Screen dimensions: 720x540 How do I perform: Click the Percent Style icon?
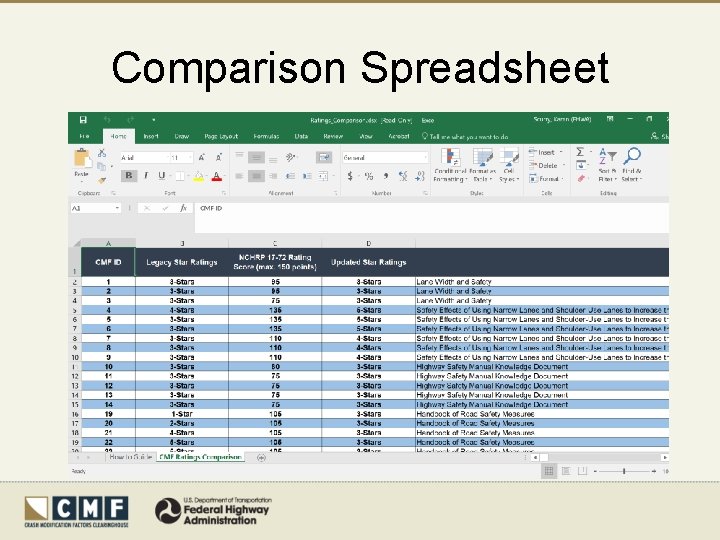(x=369, y=176)
